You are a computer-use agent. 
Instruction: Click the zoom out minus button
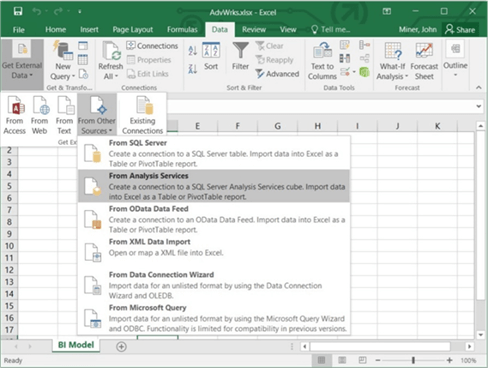pyautogui.click(x=378, y=360)
